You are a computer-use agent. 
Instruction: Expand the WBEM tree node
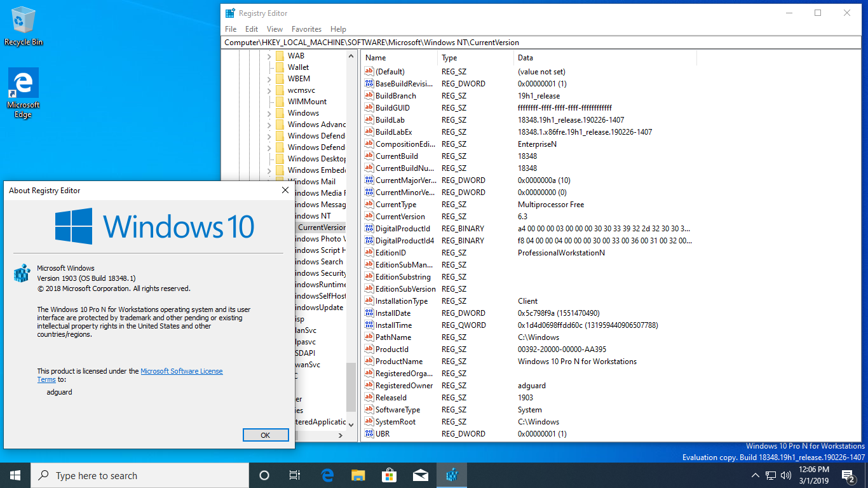coord(269,79)
